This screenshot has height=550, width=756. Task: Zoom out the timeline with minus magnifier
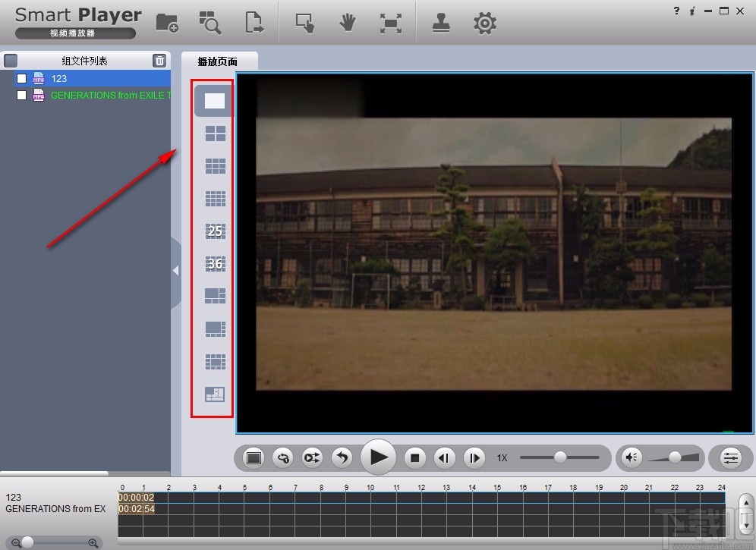pos(16,543)
